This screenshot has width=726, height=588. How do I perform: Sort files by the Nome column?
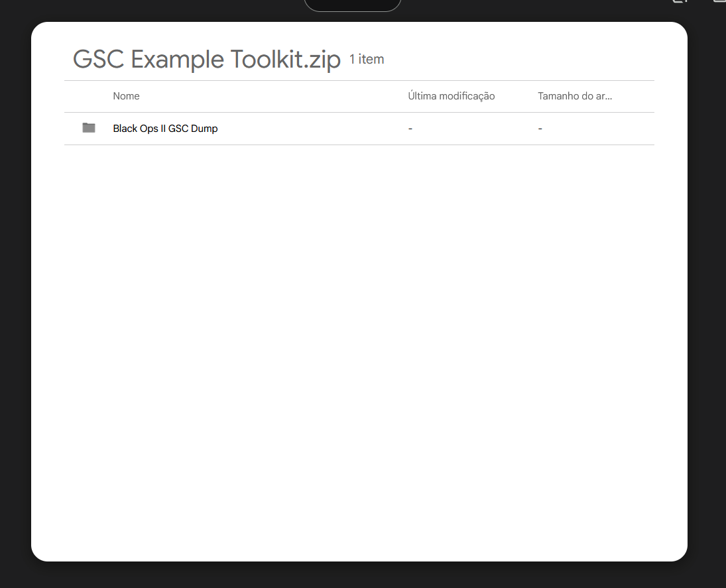pyautogui.click(x=126, y=96)
